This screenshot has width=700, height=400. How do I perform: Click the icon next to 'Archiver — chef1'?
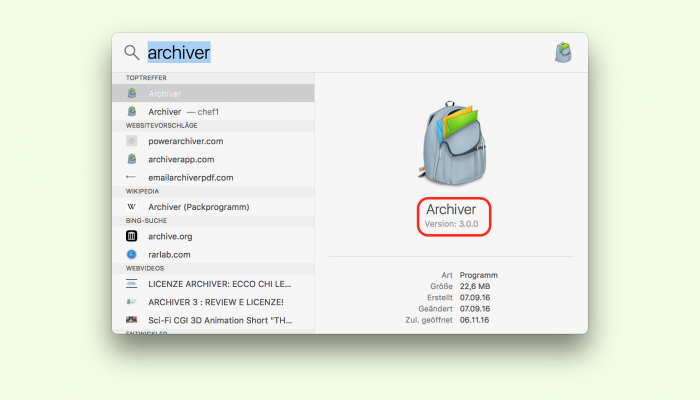(132, 111)
